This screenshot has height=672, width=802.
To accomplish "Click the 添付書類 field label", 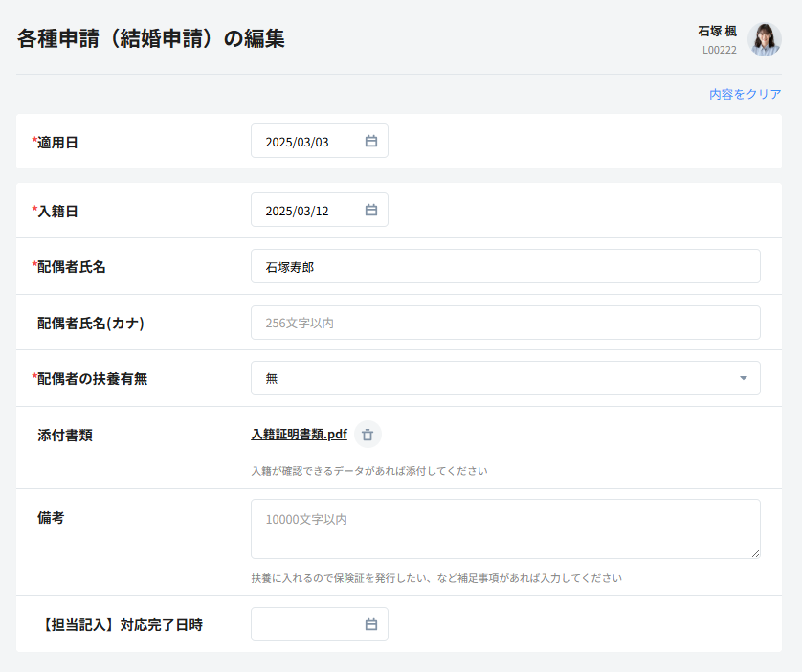I will [x=65, y=435].
